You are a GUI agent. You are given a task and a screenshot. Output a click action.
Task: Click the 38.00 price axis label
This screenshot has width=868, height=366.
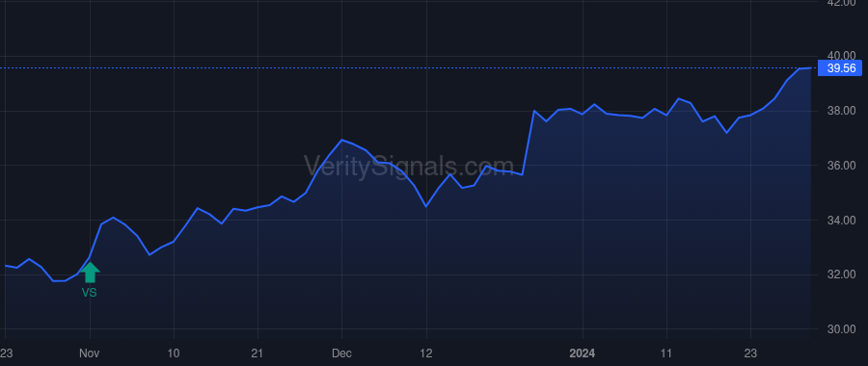(841, 111)
